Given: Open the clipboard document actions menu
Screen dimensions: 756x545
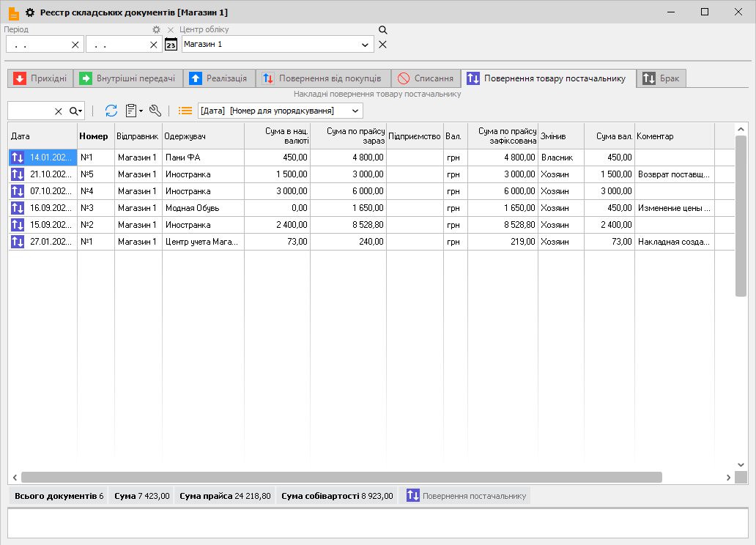Looking at the screenshot, I should (133, 111).
